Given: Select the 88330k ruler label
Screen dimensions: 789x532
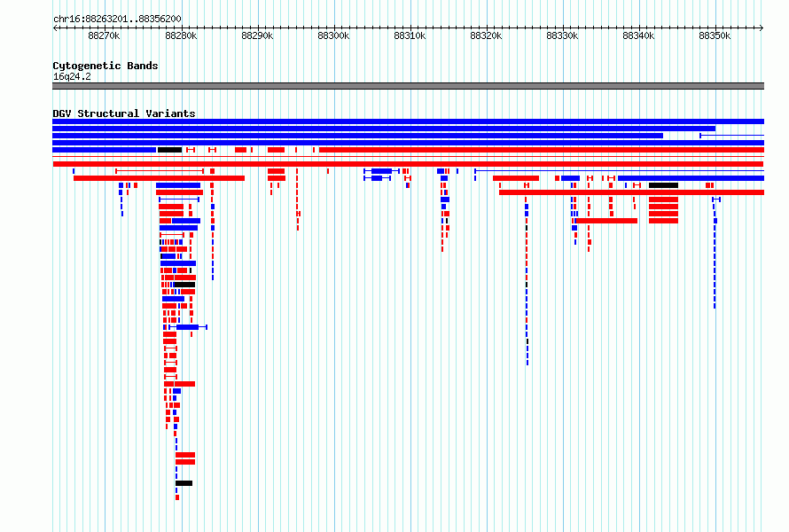Looking at the screenshot, I should [x=562, y=35].
